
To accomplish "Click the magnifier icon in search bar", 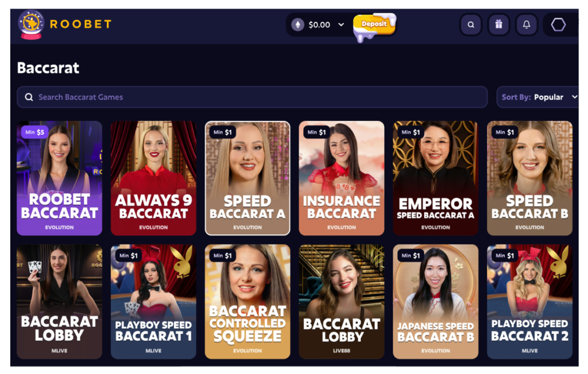I will [x=29, y=97].
